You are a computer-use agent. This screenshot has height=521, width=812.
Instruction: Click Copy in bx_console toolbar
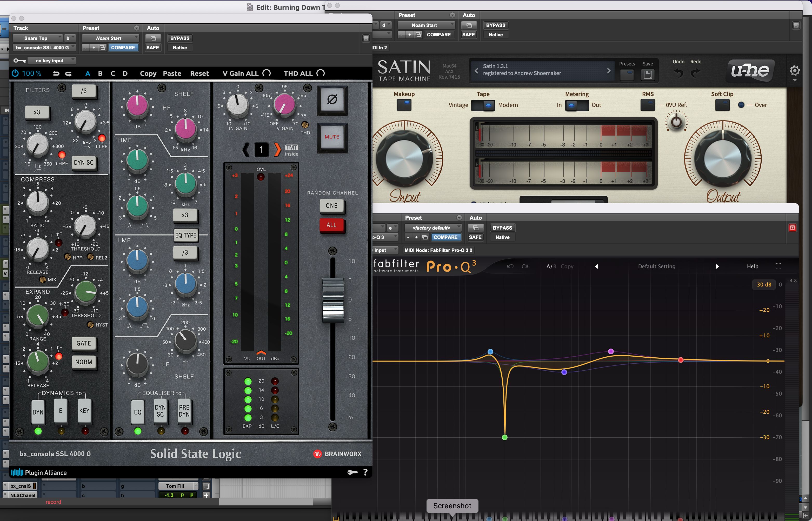tap(148, 74)
